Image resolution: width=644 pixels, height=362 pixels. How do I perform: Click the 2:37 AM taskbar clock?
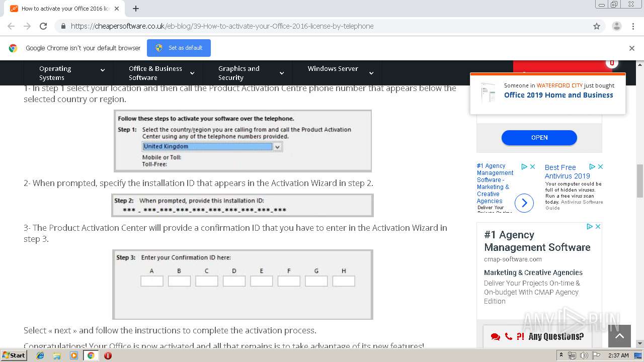[x=618, y=355]
